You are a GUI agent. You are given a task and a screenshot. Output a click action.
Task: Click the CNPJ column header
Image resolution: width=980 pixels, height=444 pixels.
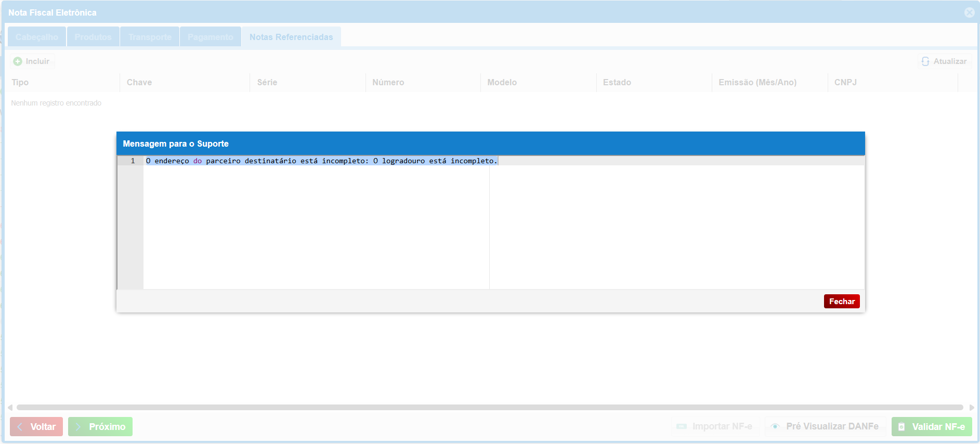click(x=845, y=82)
